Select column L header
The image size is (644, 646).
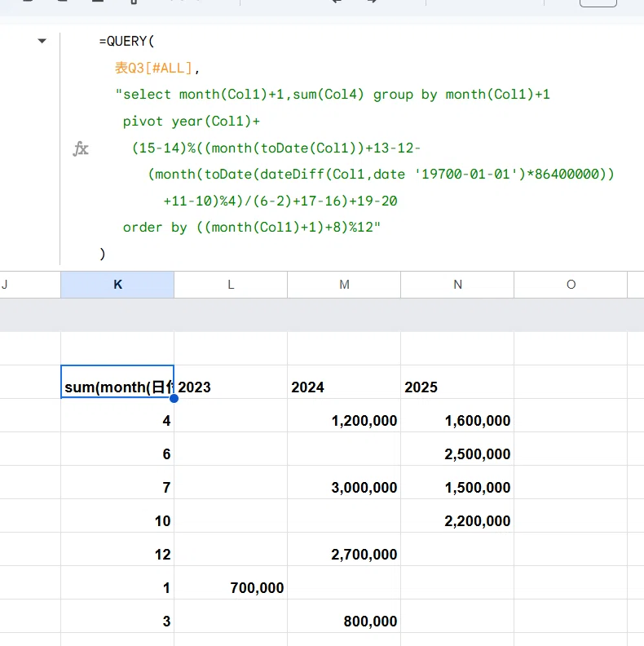click(231, 285)
